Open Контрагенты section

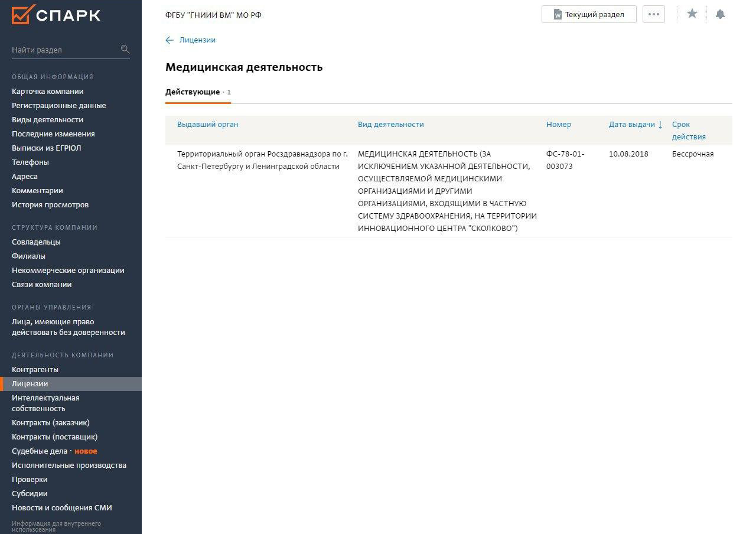click(35, 370)
